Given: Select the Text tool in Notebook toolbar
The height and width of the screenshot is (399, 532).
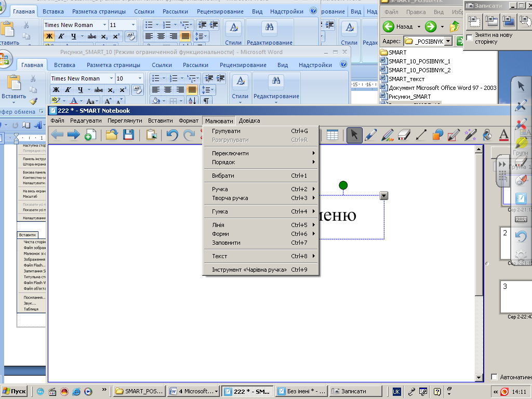Looking at the screenshot, I should 504,135.
